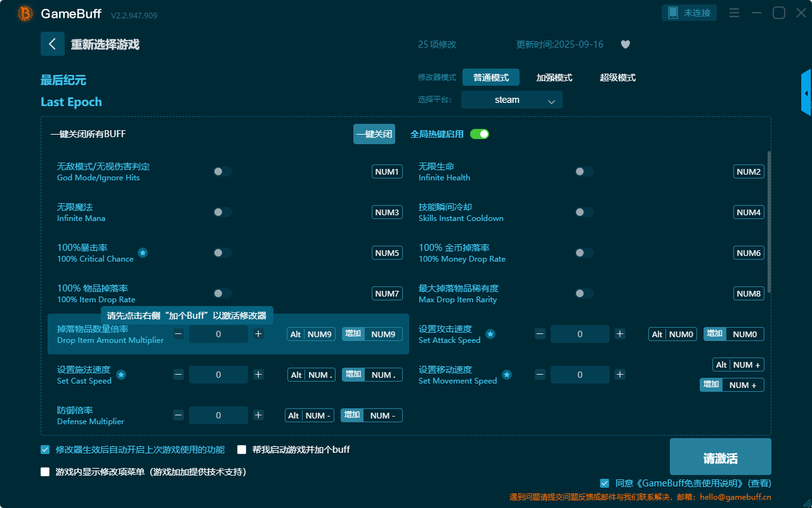Click NUM5 hotkey for Critical Chance
The width and height of the screenshot is (812, 508).
(387, 253)
